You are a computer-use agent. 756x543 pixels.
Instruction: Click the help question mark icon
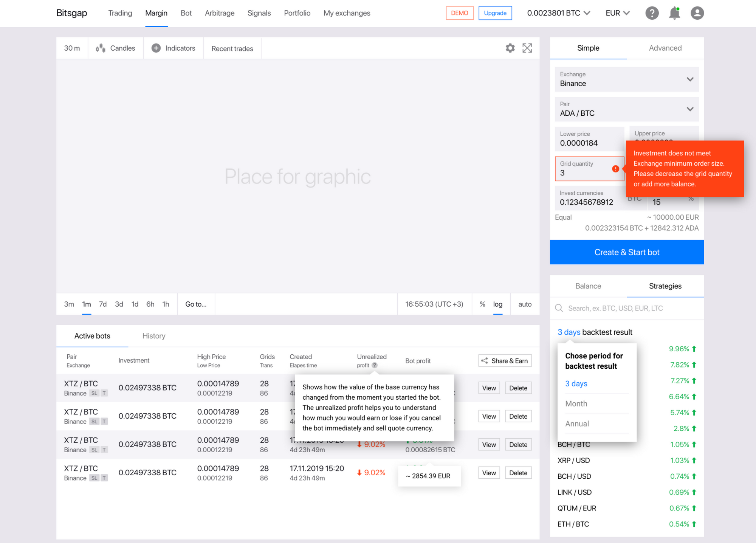pyautogui.click(x=652, y=13)
